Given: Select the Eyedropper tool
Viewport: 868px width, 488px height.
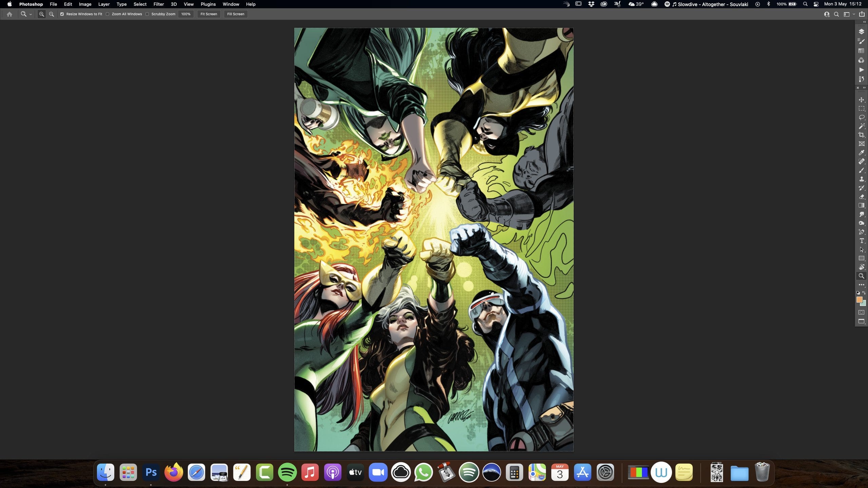Looking at the screenshot, I should [x=861, y=152].
